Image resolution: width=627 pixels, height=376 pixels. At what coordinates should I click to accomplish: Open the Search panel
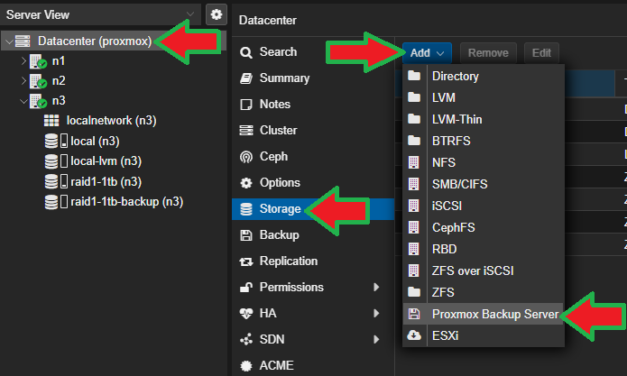(x=278, y=52)
